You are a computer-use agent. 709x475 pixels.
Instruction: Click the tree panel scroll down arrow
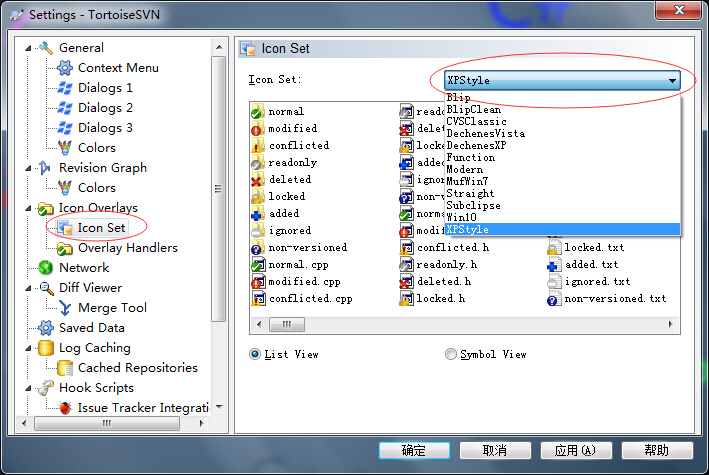click(x=219, y=407)
